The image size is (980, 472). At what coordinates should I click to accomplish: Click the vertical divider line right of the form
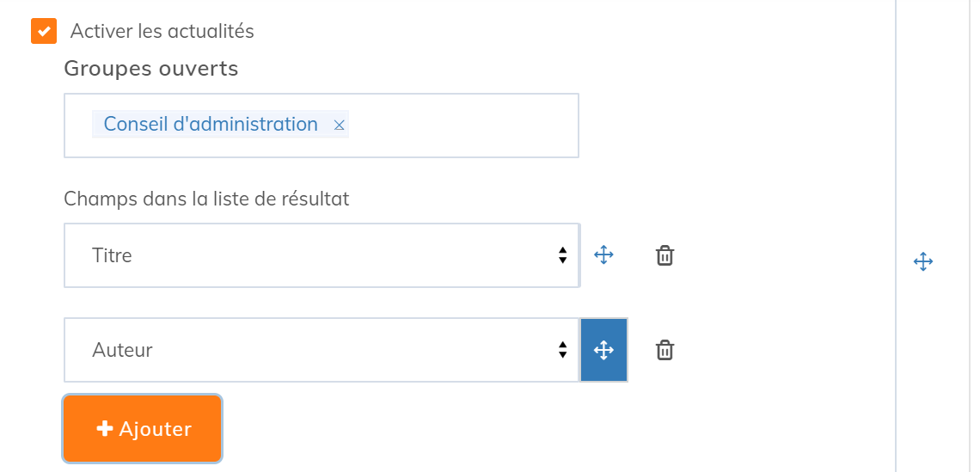click(x=896, y=236)
